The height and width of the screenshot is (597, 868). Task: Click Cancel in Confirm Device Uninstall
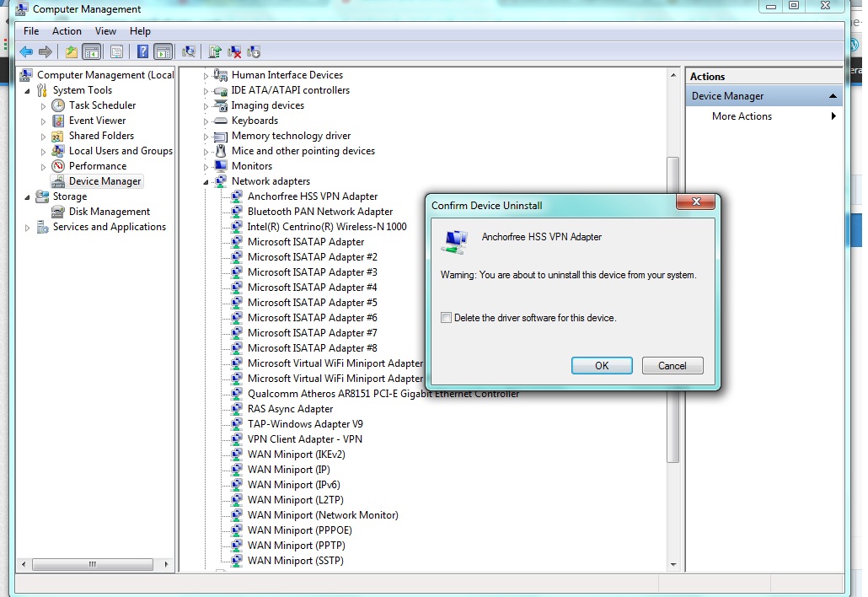[672, 365]
